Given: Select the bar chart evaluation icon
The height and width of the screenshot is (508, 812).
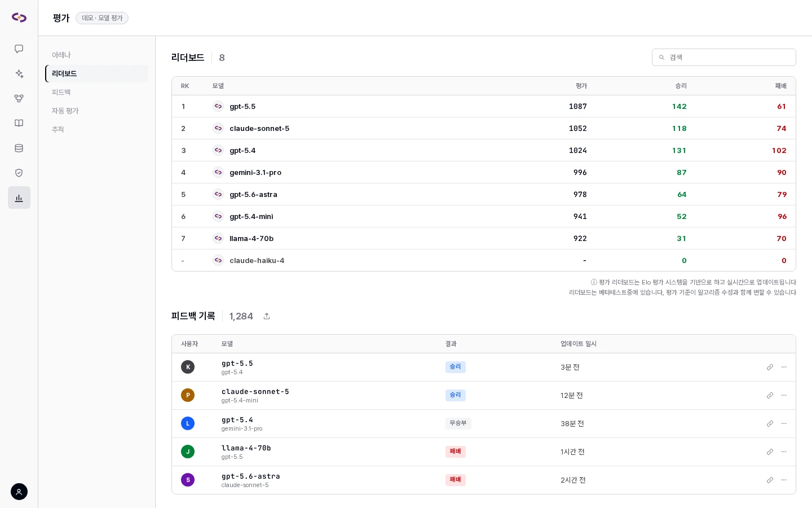Looking at the screenshot, I should pos(19,198).
